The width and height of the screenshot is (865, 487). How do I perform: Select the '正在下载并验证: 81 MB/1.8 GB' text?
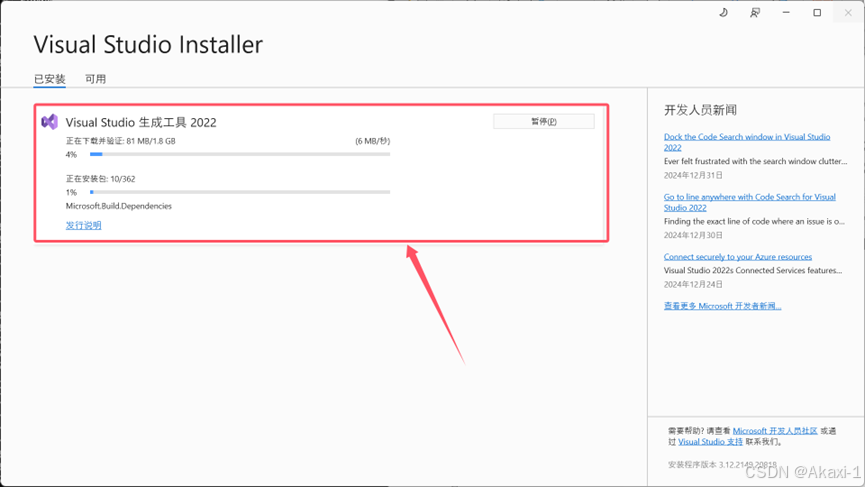120,141
